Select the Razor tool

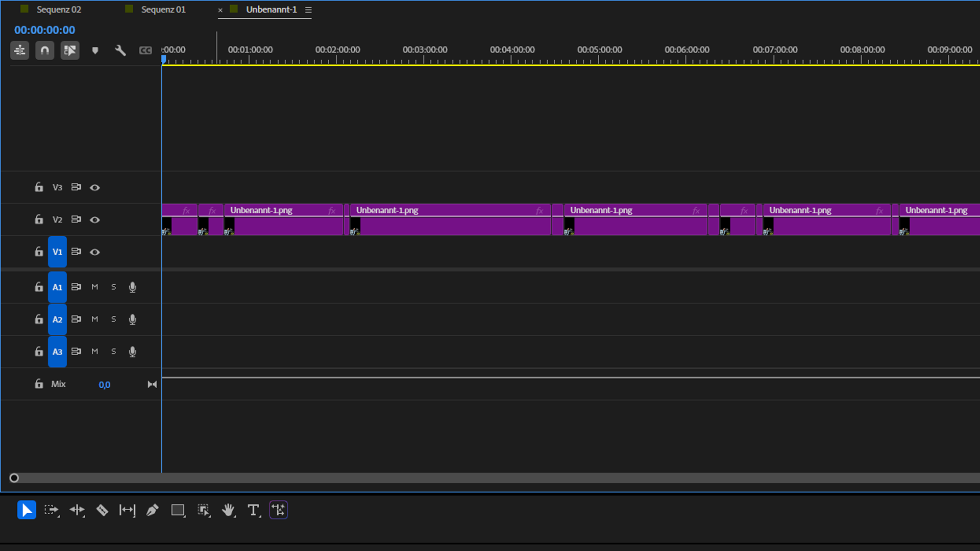coord(102,510)
